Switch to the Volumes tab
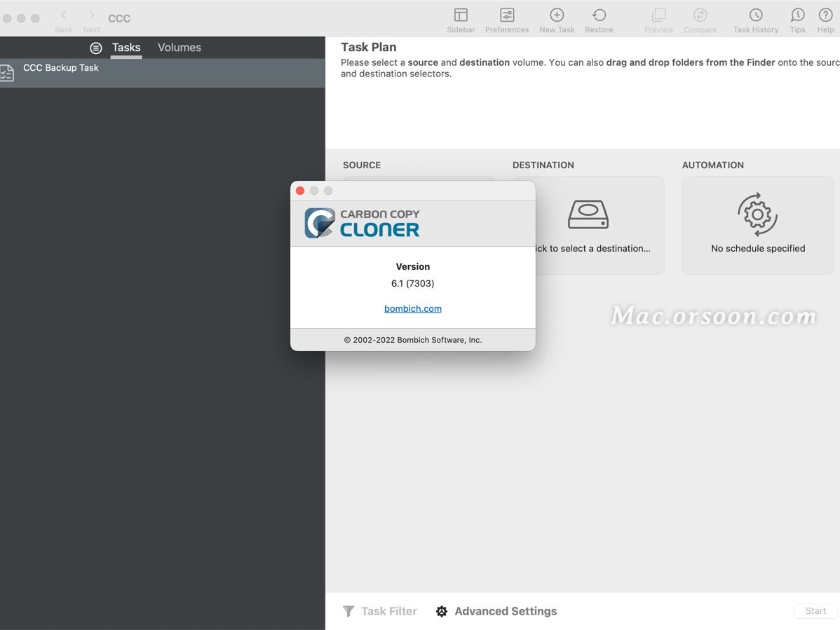The height and width of the screenshot is (630, 840). 179,47
